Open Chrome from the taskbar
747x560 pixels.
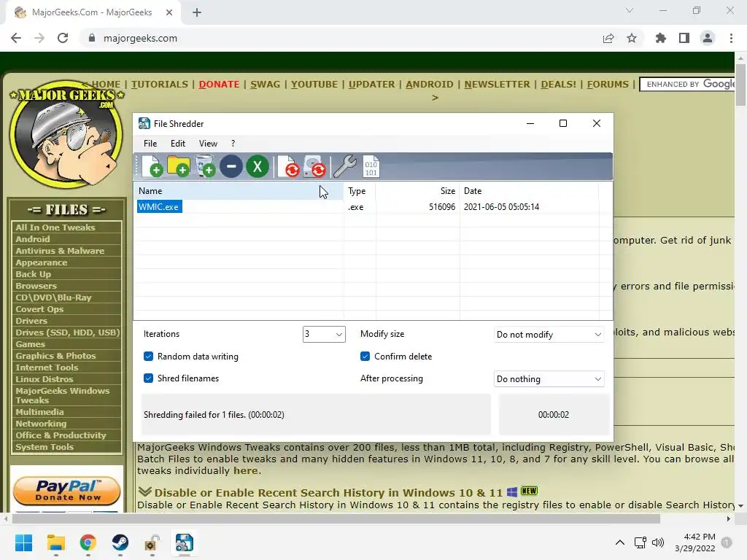[88, 542]
